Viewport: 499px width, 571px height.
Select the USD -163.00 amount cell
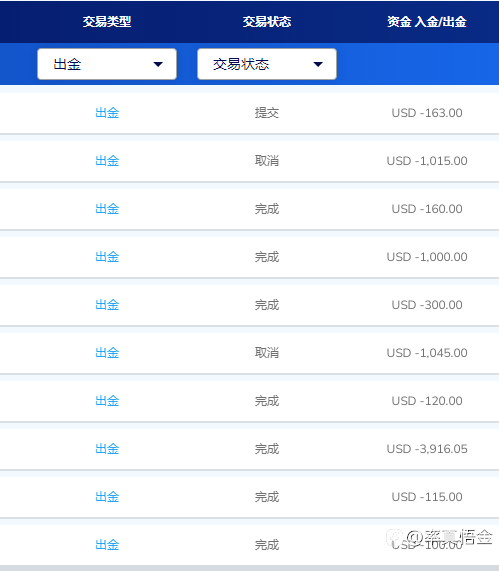pos(427,113)
